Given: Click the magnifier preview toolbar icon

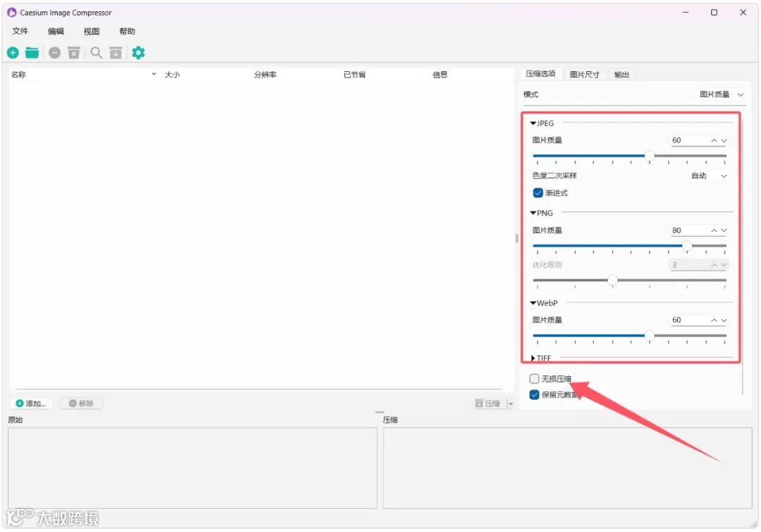Looking at the screenshot, I should pyautogui.click(x=96, y=52).
